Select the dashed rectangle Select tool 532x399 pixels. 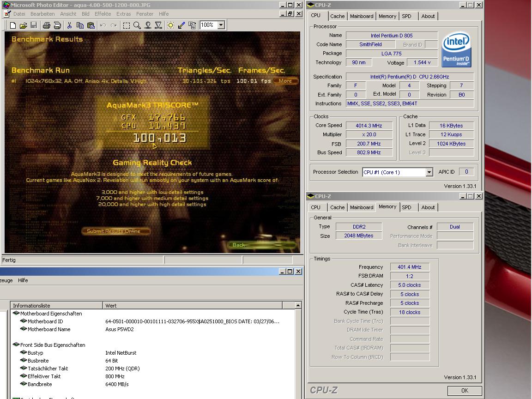(x=126, y=25)
